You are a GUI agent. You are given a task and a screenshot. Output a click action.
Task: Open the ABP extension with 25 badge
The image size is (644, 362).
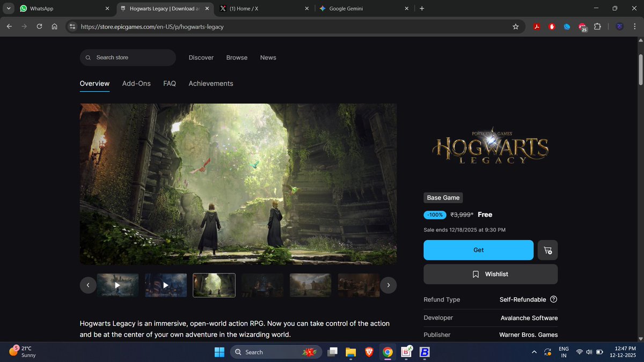click(x=583, y=27)
